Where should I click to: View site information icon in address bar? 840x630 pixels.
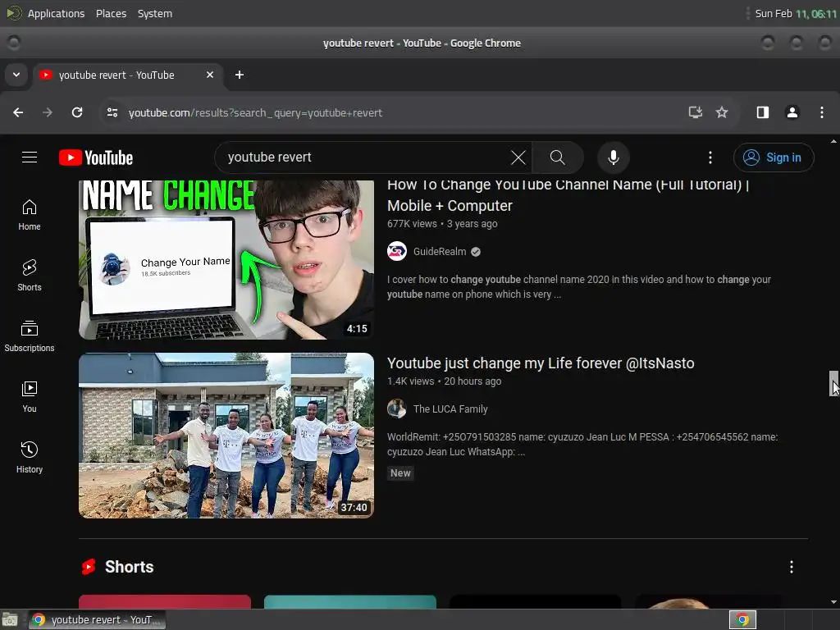112,112
